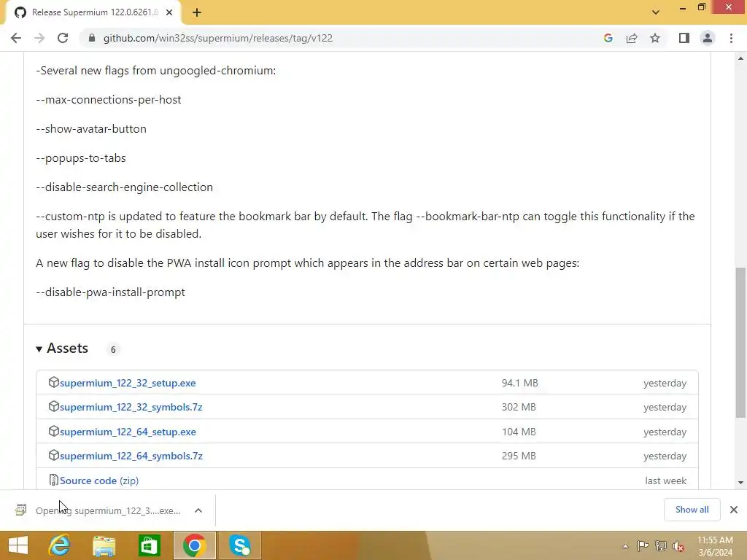
Task: Click the "last week" timestamp for Source code
Action: pyautogui.click(x=665, y=481)
